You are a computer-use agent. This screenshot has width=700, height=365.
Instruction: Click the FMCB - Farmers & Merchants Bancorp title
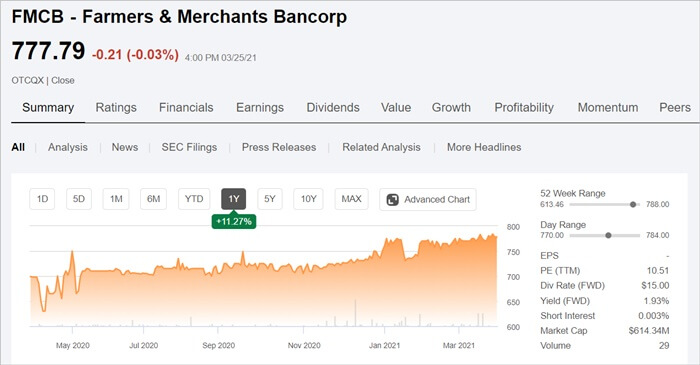tap(179, 17)
